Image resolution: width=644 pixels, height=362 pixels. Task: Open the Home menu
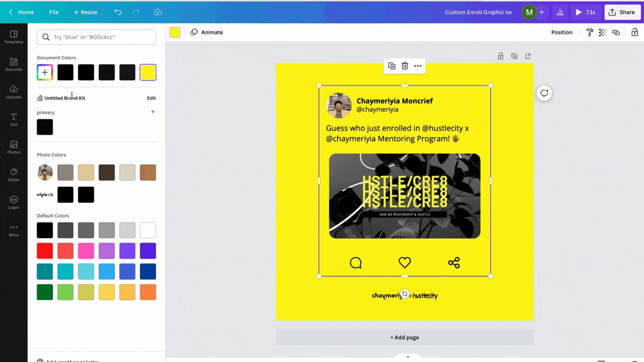pos(21,12)
